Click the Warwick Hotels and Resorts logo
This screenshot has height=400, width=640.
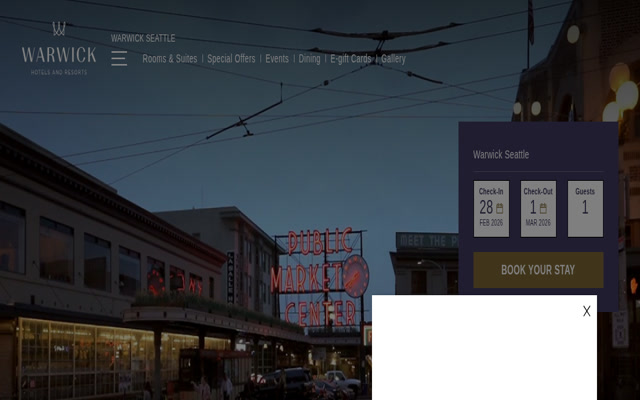[59, 48]
